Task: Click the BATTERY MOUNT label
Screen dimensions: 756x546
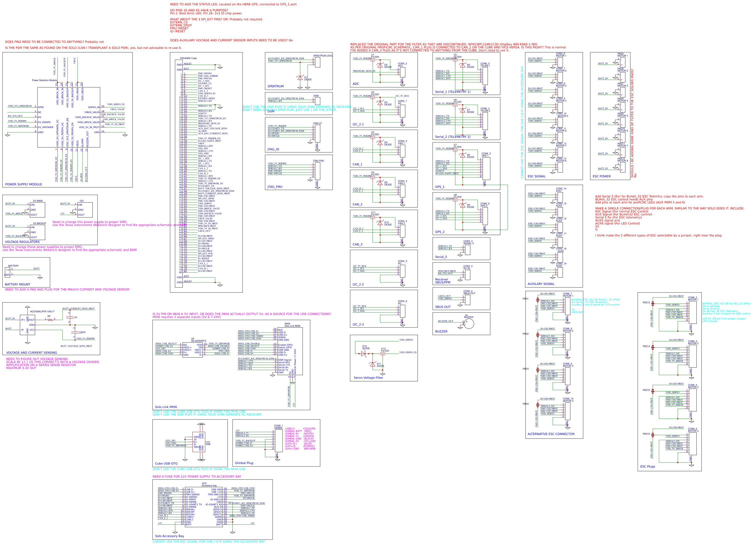Action: click(18, 285)
